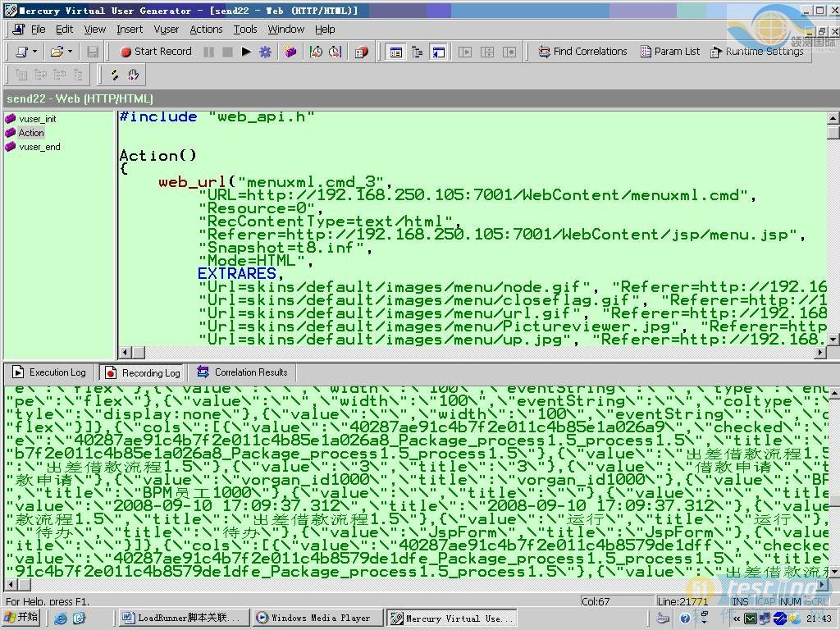Click the Save icon in the toolbar
The height and width of the screenshot is (630, 840).
coord(93,52)
